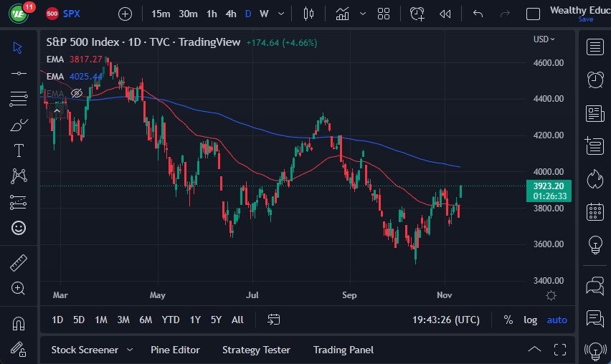Expand the timeframe interval dropdown arrow

click(280, 14)
